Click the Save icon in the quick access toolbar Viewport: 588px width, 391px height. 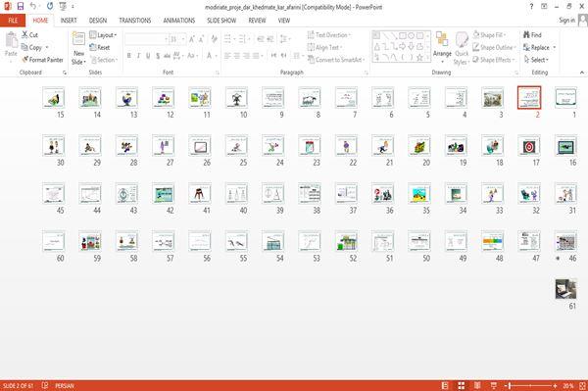coord(21,6)
